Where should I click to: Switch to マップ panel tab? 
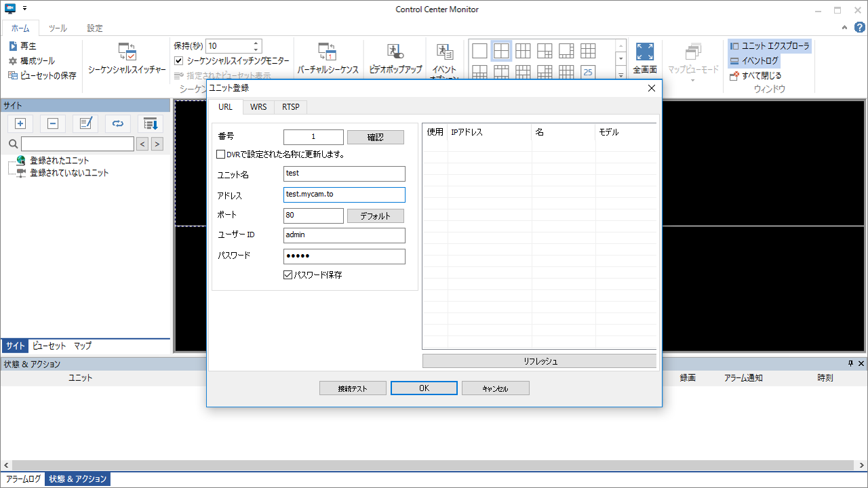tap(83, 346)
